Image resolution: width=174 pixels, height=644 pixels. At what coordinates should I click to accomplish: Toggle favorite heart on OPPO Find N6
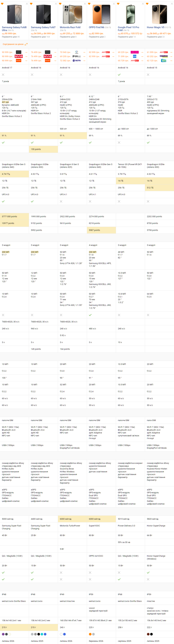[89, 4]
